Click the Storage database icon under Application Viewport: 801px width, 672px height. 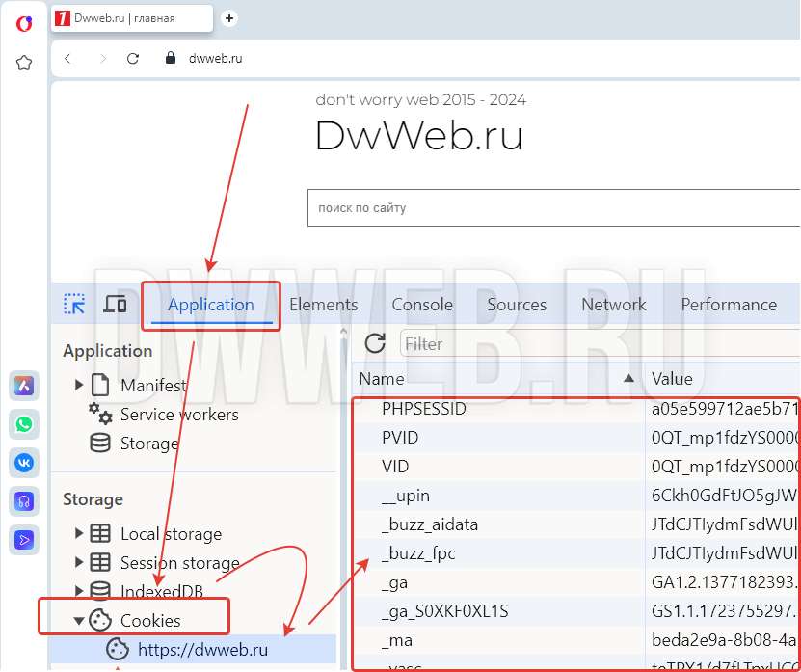click(100, 444)
